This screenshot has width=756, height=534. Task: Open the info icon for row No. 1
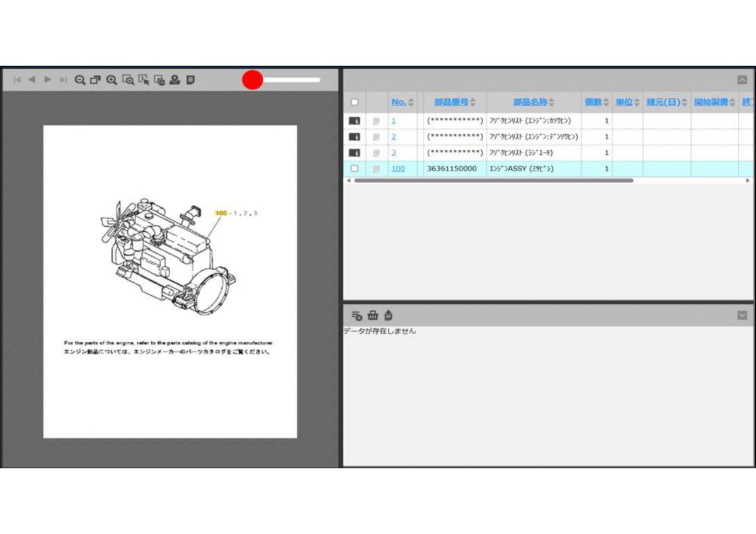(x=354, y=120)
